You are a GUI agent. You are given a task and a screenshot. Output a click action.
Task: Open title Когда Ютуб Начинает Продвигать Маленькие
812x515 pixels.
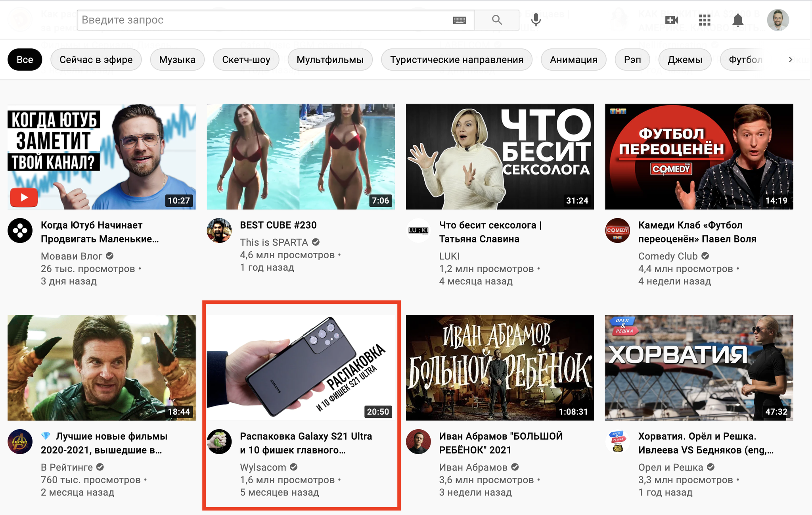click(100, 232)
